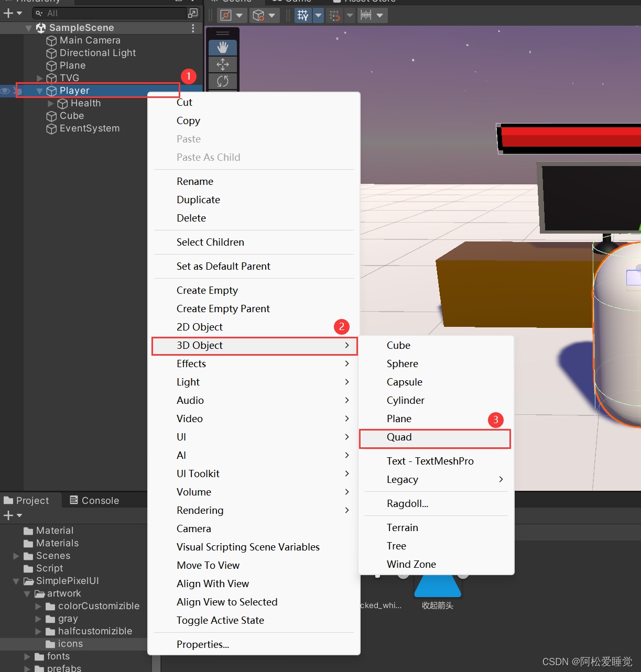Select the Hand tool in Scene view
Viewport: 641px width, 672px height.
(222, 47)
